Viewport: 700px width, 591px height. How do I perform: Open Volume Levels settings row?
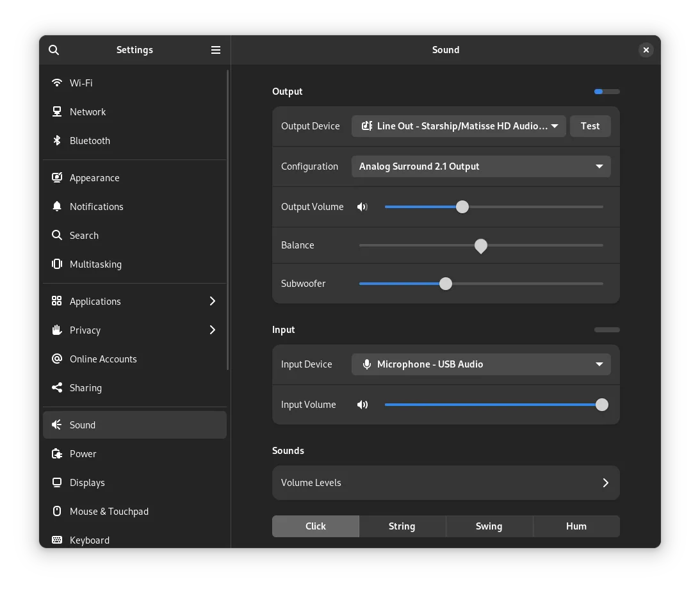pos(445,483)
